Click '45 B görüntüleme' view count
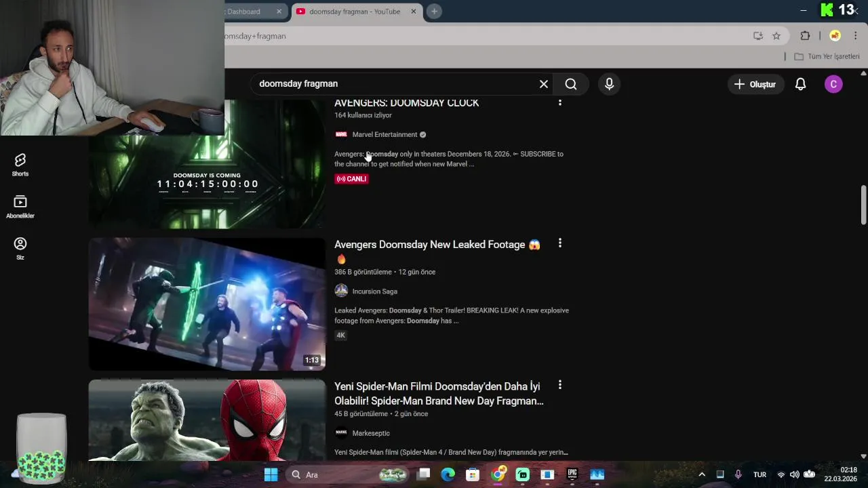 [361, 413]
